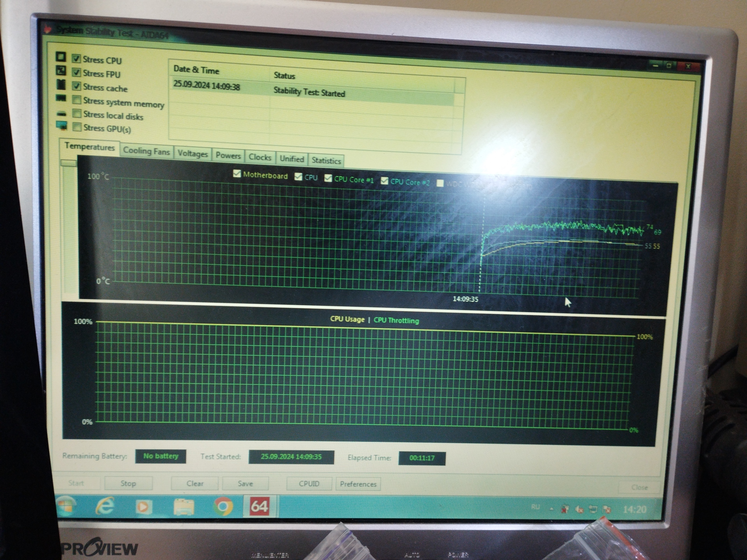This screenshot has width=747, height=560.
Task: Click the greyed Start button
Action: [x=76, y=483]
